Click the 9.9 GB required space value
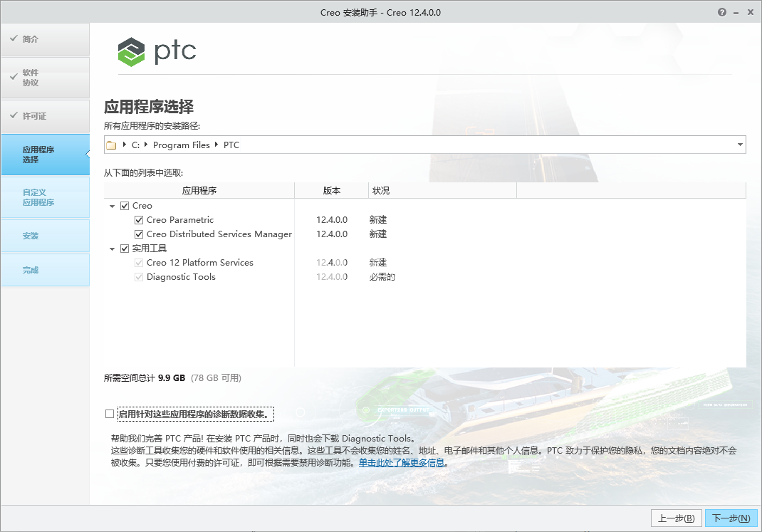 pos(172,378)
